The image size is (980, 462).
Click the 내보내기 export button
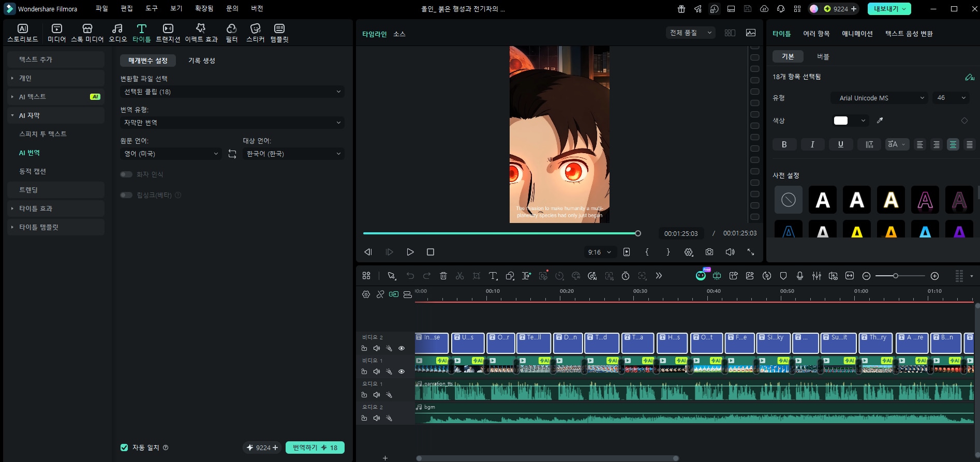tap(889, 9)
